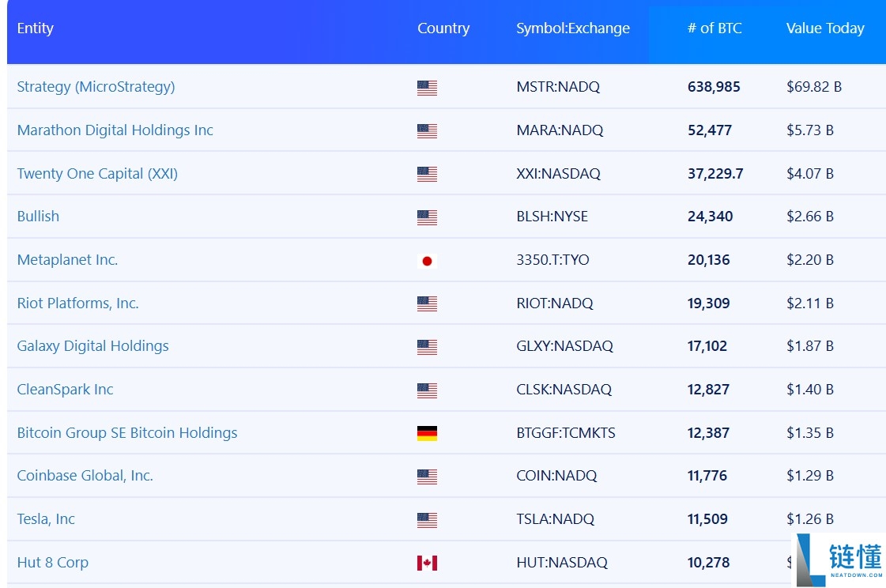Screen dimensions: 886x588
Task: Click BTC amount 20,136
Action: tap(709, 260)
